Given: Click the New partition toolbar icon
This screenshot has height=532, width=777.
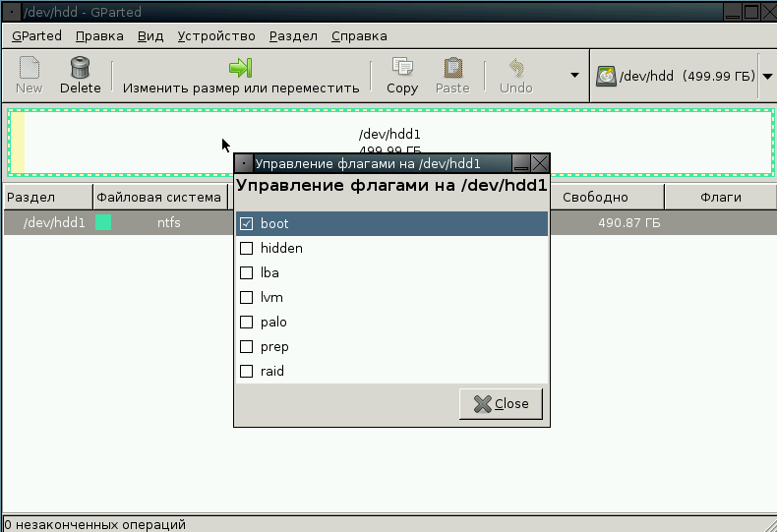Looking at the screenshot, I should tap(30, 68).
